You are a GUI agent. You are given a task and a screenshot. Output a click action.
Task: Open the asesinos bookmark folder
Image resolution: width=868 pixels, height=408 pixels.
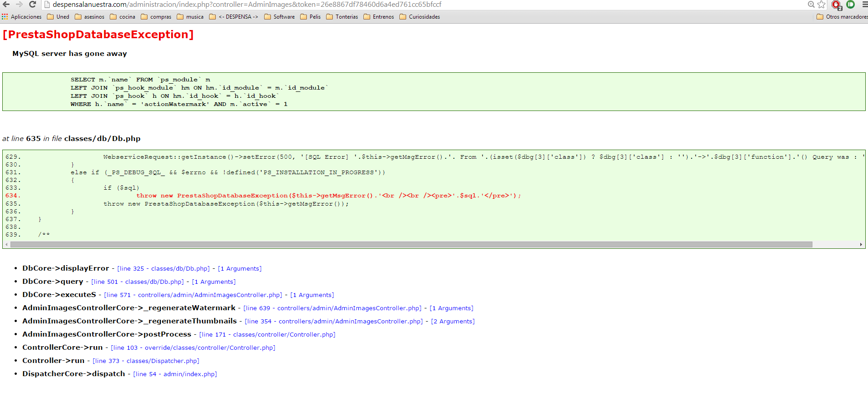(x=90, y=17)
